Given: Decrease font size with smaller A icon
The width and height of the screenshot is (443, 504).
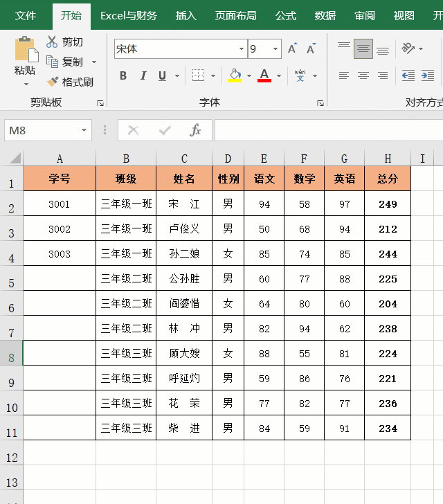Looking at the screenshot, I should (311, 48).
